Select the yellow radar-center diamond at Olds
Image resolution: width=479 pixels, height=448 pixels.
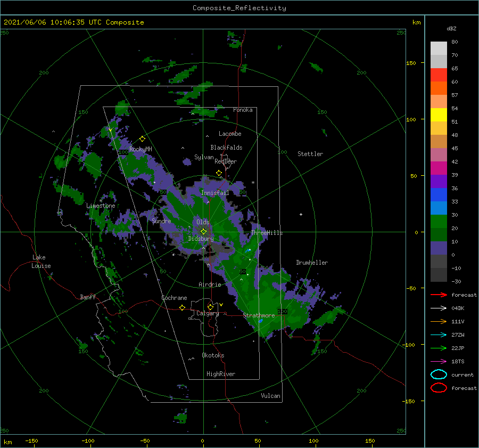pyautogui.click(x=203, y=232)
